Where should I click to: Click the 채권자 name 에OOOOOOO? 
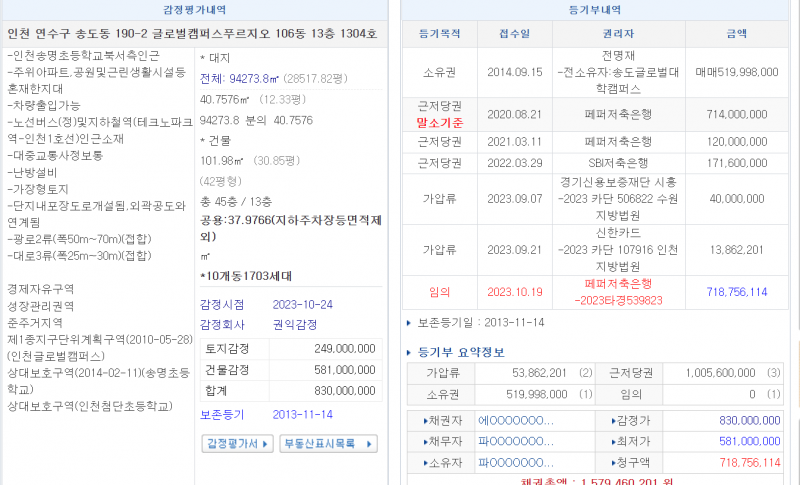[515, 421]
